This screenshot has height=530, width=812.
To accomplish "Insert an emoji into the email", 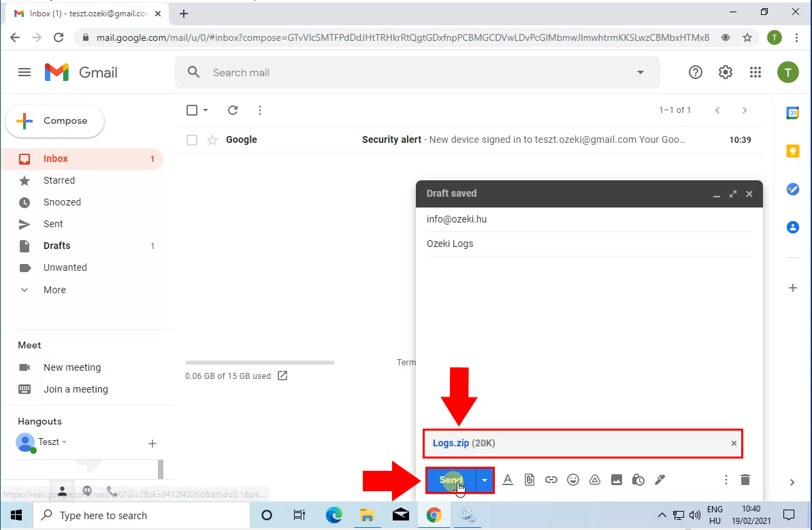I will (573, 480).
